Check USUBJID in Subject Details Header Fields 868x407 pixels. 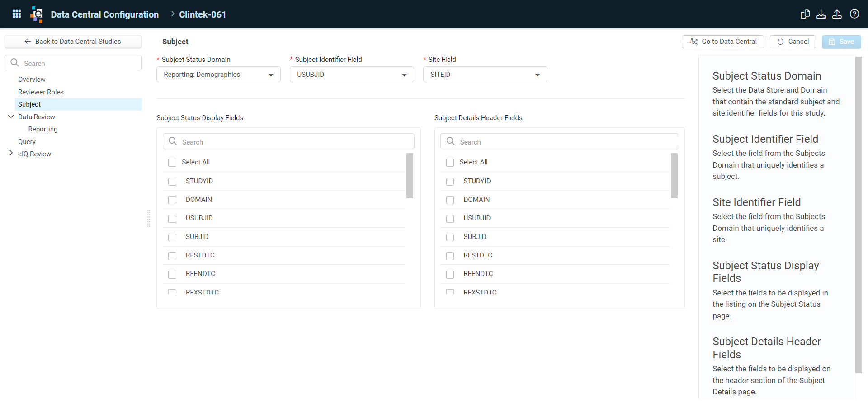tap(450, 219)
